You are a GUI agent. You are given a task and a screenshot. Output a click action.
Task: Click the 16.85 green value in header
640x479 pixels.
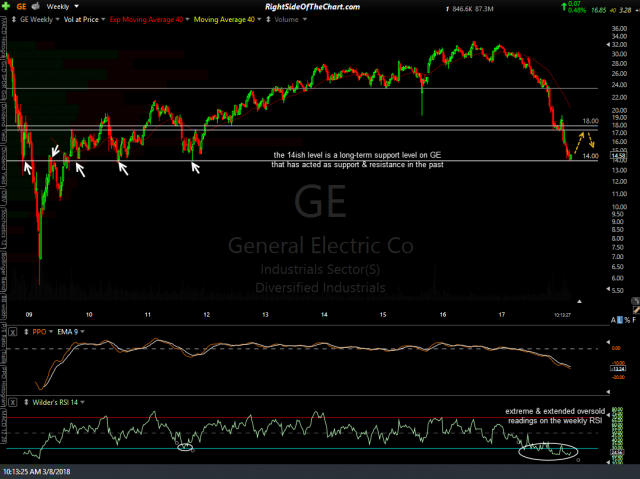(598, 10)
